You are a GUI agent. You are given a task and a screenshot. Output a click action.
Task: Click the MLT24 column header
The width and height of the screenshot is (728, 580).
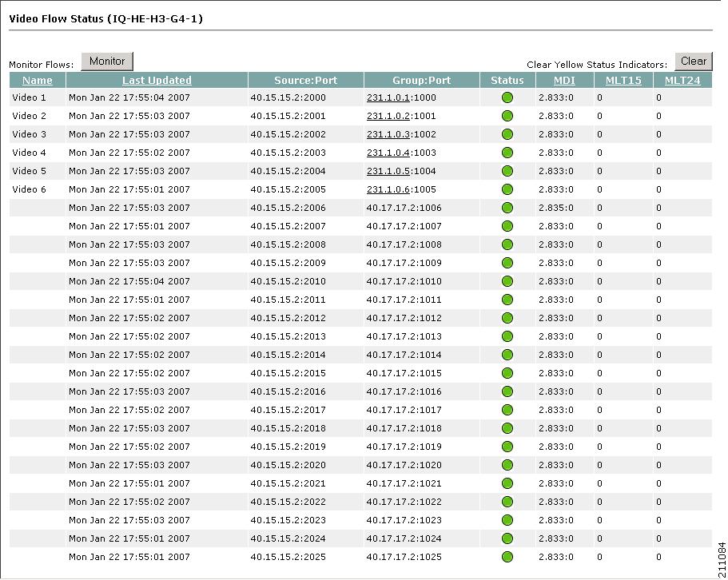tap(682, 80)
